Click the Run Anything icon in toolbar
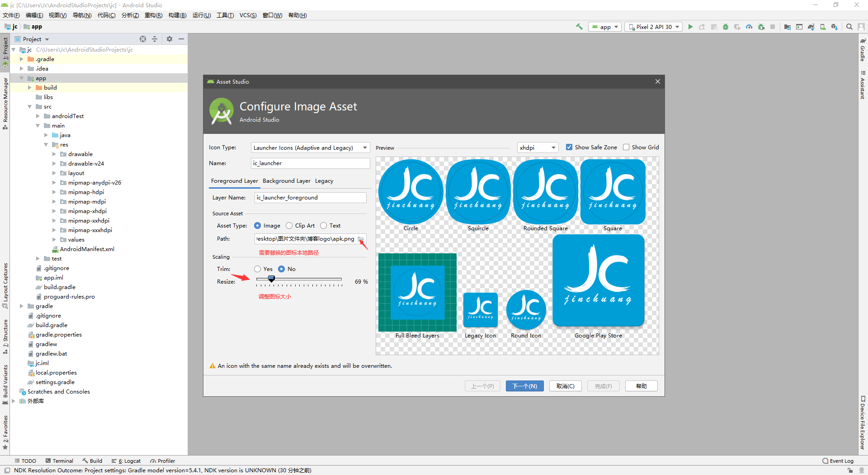This screenshot has height=475, width=868. pos(799,27)
